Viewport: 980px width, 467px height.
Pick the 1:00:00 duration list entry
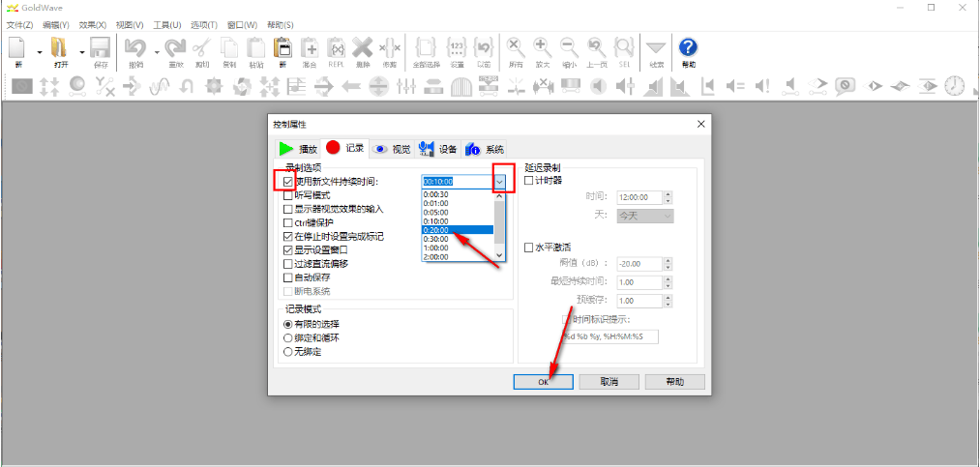[x=436, y=248]
